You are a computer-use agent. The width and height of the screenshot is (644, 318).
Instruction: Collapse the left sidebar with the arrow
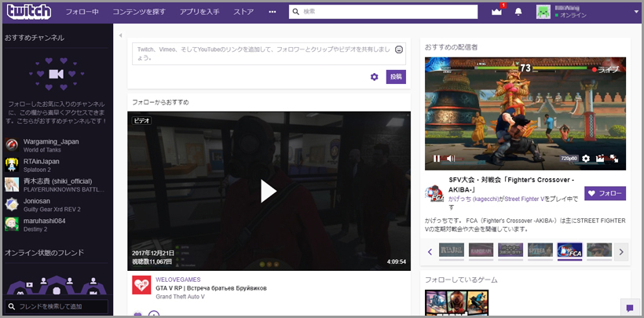tap(120, 36)
